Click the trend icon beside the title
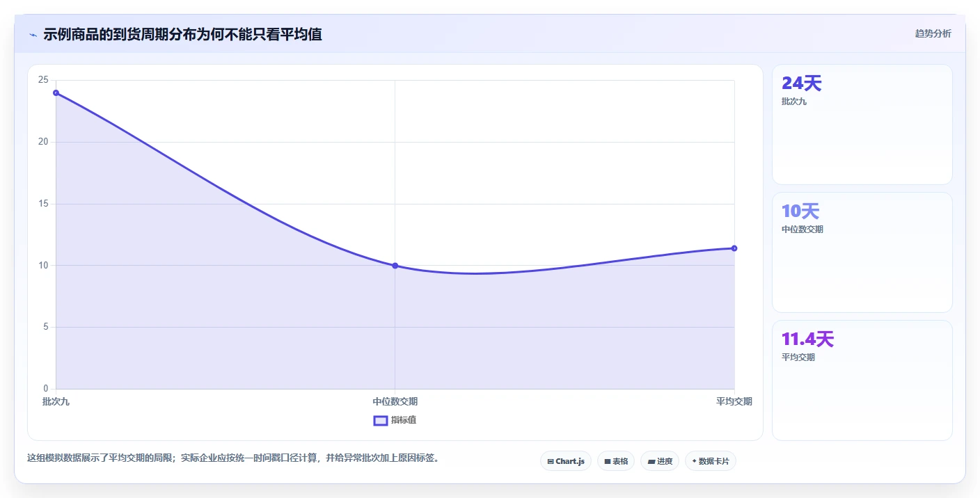The width and height of the screenshot is (980, 498). pyautogui.click(x=33, y=35)
